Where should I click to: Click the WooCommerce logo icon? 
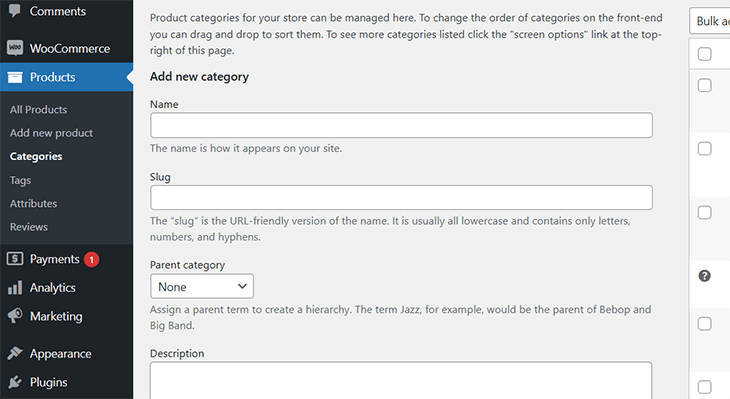[15, 48]
